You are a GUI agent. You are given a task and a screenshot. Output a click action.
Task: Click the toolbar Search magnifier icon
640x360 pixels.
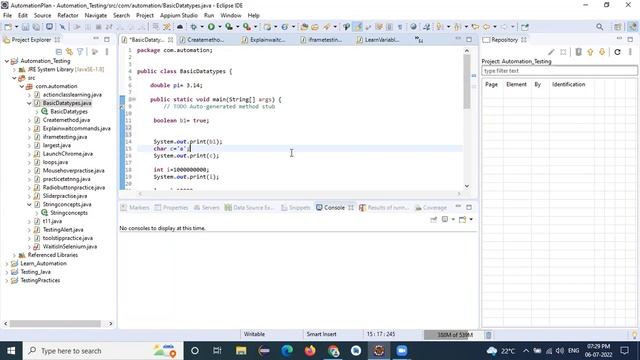599,27
